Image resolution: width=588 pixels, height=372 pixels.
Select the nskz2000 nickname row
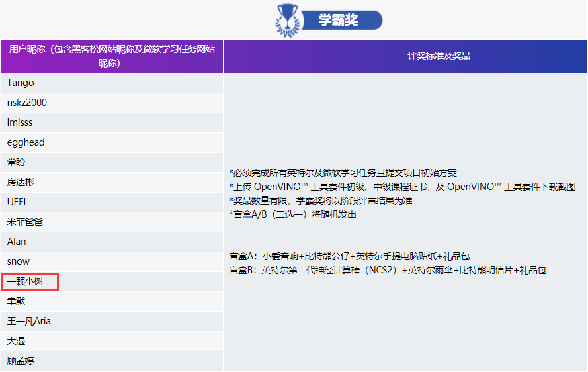click(112, 103)
